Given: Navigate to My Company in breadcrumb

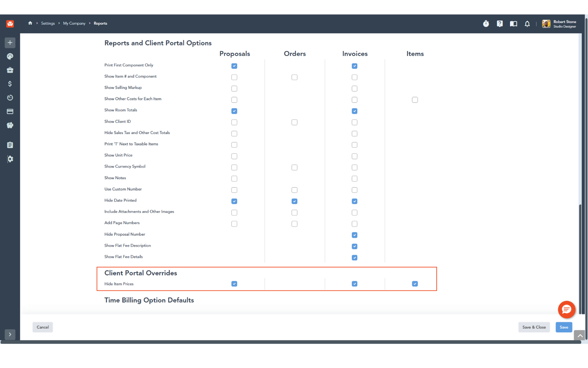Looking at the screenshot, I should [x=74, y=24].
